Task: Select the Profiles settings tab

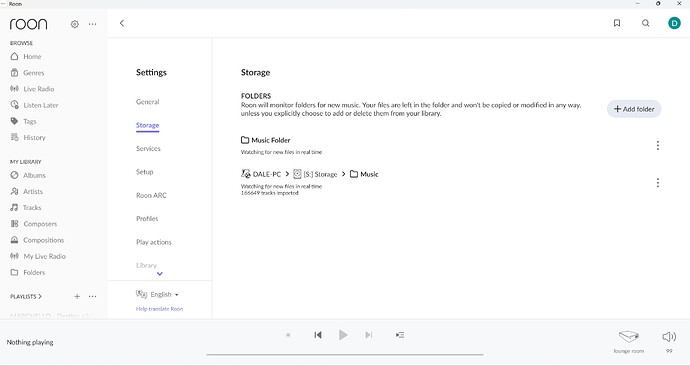Action: [147, 219]
